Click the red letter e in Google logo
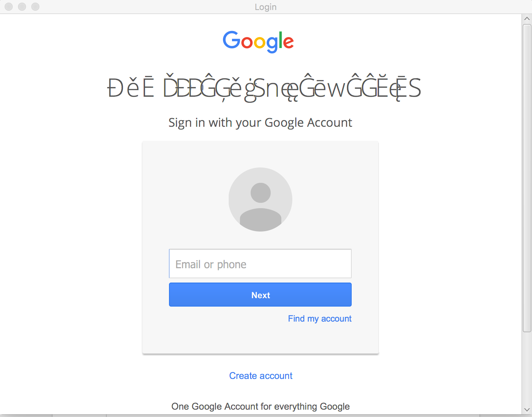The height and width of the screenshot is (417, 532). click(x=289, y=43)
